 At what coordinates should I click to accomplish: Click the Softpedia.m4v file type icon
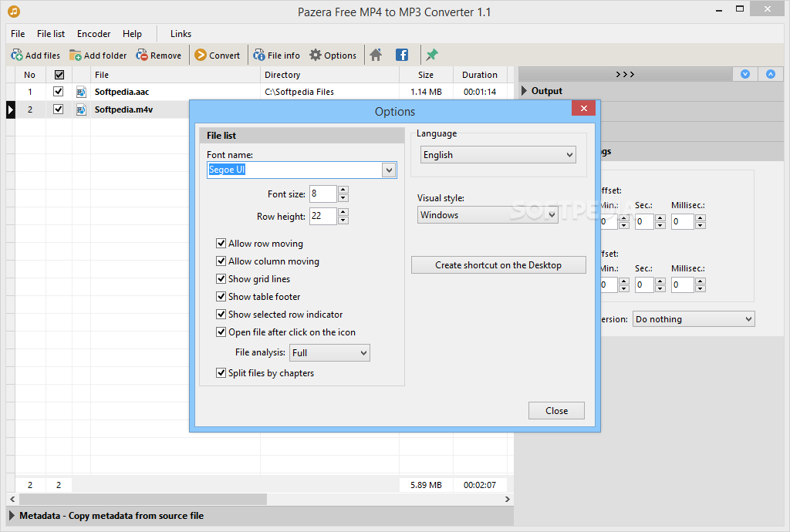81,109
